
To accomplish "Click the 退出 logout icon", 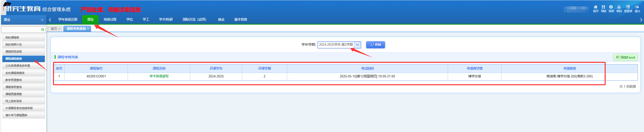I will coord(637,7).
